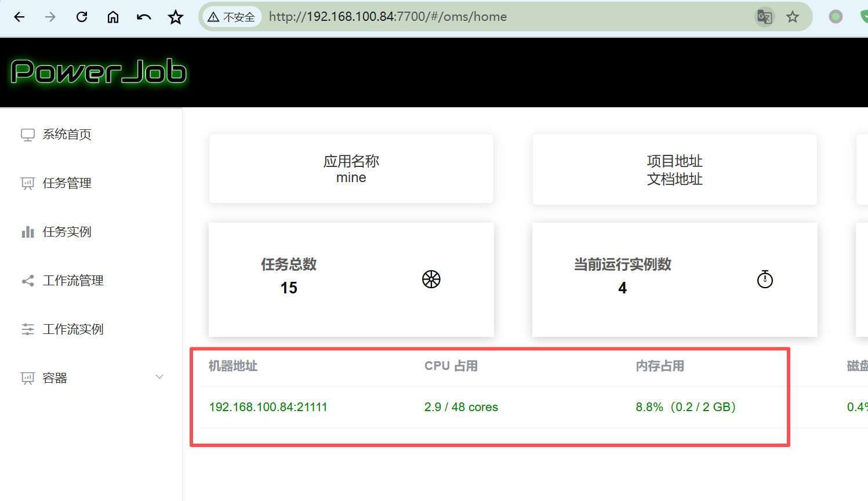Click the sliders icon beside 工作流实例
868x501 pixels.
[x=28, y=329]
